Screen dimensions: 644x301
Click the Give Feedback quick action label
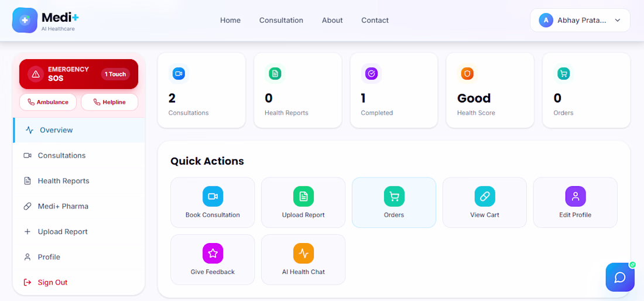213,272
